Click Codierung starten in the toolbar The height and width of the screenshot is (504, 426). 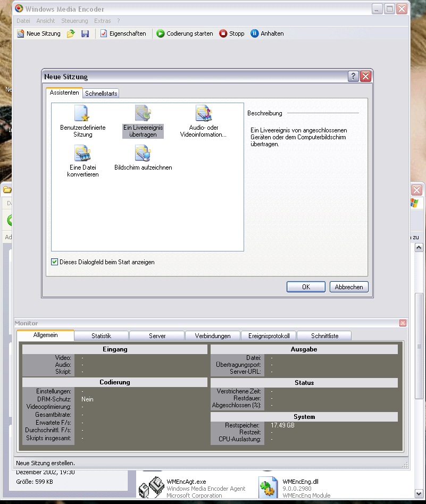pos(185,33)
